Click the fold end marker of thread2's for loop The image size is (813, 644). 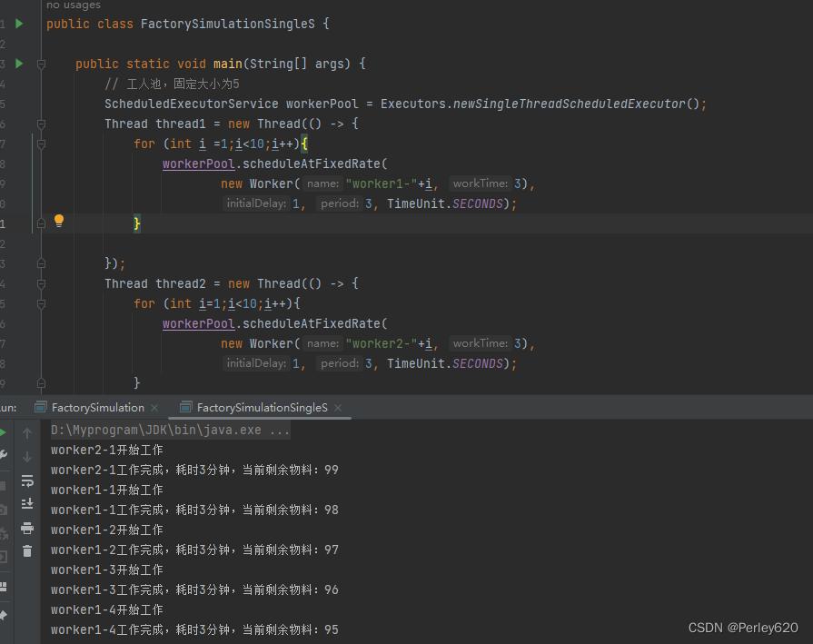coord(41,383)
